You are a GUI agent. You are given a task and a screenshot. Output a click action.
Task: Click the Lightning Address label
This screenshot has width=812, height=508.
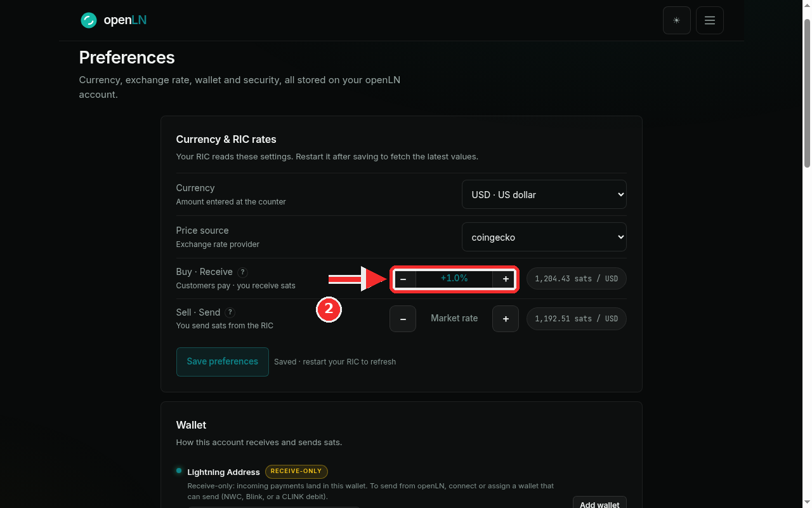[223, 472]
